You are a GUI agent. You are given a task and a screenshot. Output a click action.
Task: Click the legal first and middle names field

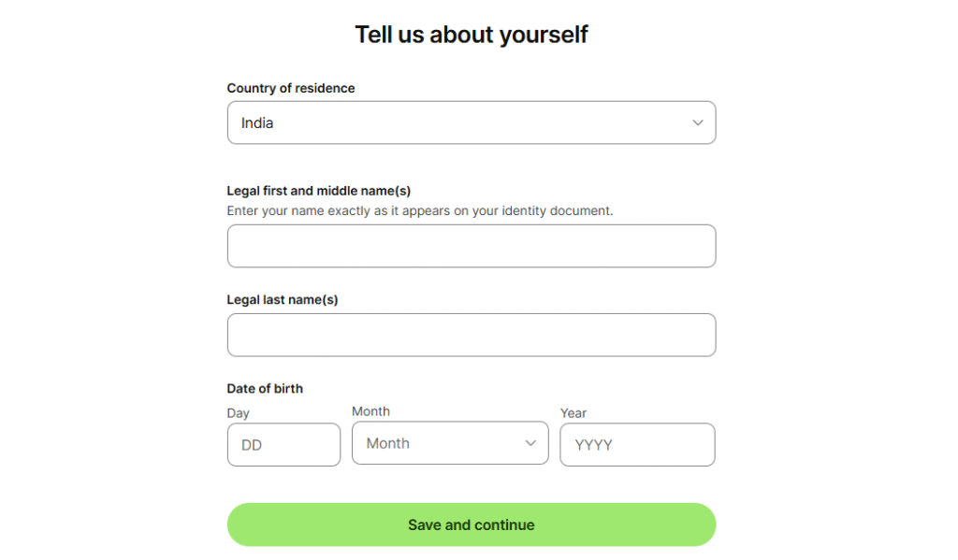[x=472, y=246]
